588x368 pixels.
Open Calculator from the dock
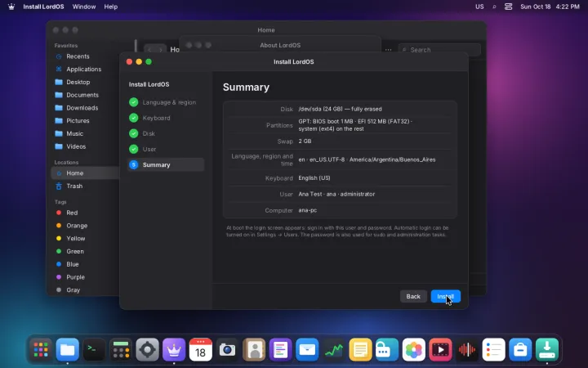[x=121, y=350]
